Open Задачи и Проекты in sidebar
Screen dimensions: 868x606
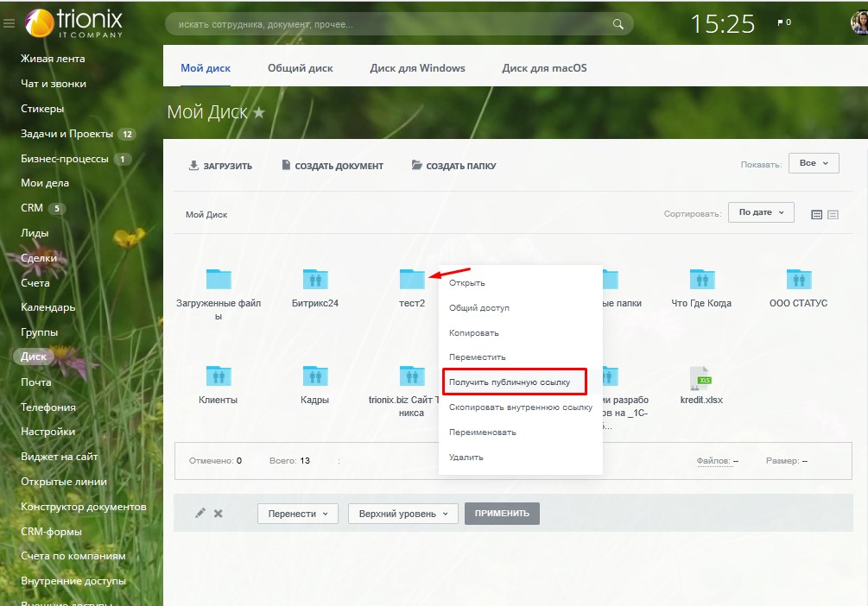(x=67, y=134)
